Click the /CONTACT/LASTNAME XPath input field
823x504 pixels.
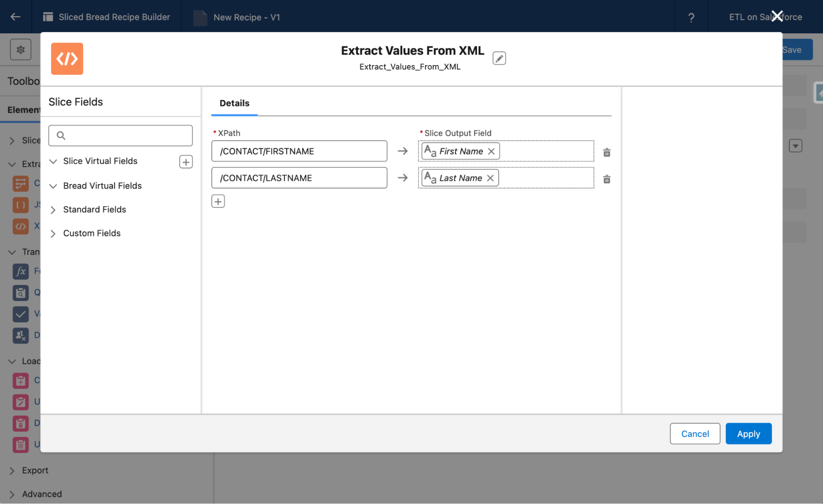click(299, 178)
